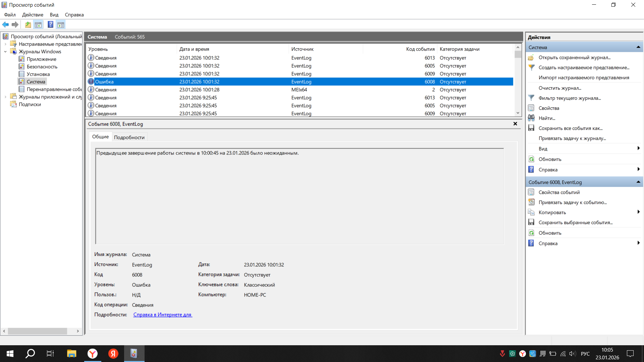Select Безопасность log in tree
644x362 pixels.
click(42, 67)
